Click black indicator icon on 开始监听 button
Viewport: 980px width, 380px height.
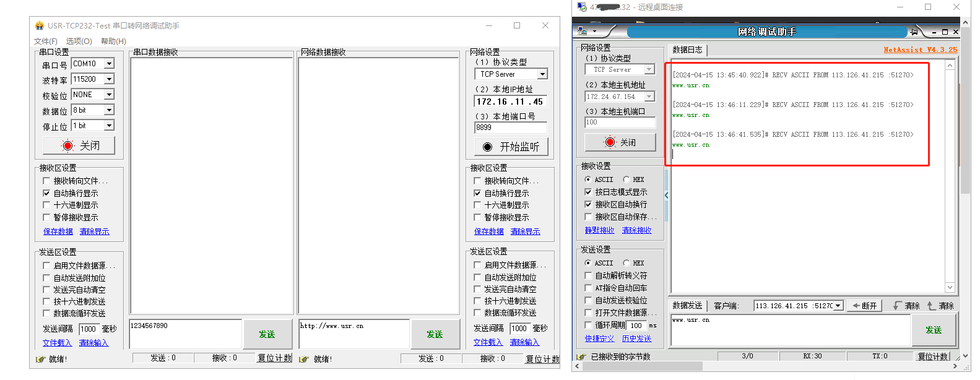click(x=487, y=147)
